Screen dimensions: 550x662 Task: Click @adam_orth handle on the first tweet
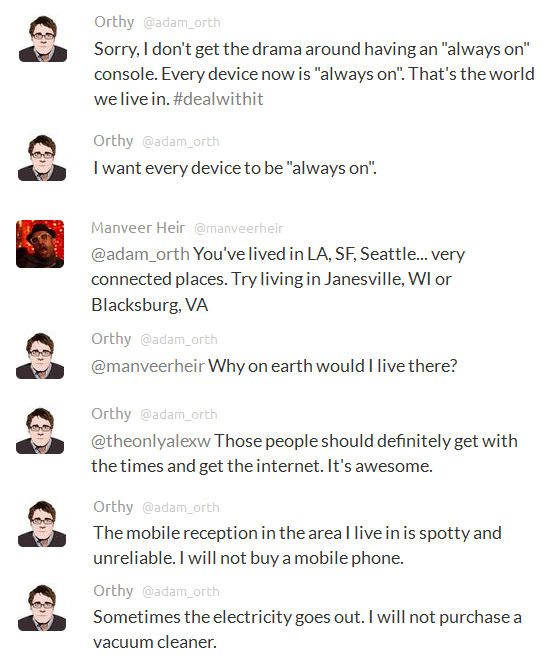pos(182,22)
